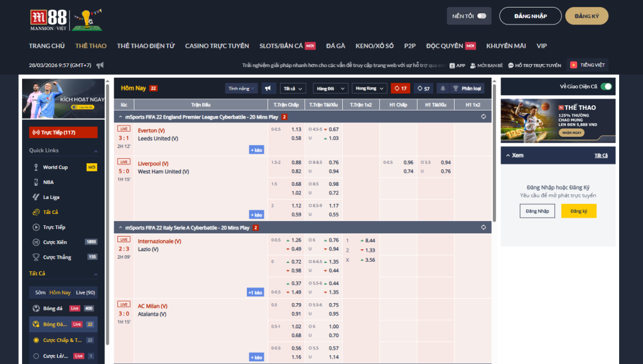Select Liverpool H1 handicap odds 0.96
The image size is (643, 364).
click(x=408, y=163)
